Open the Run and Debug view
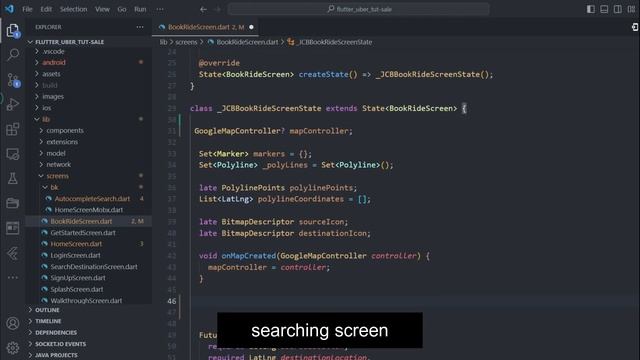 13,104
